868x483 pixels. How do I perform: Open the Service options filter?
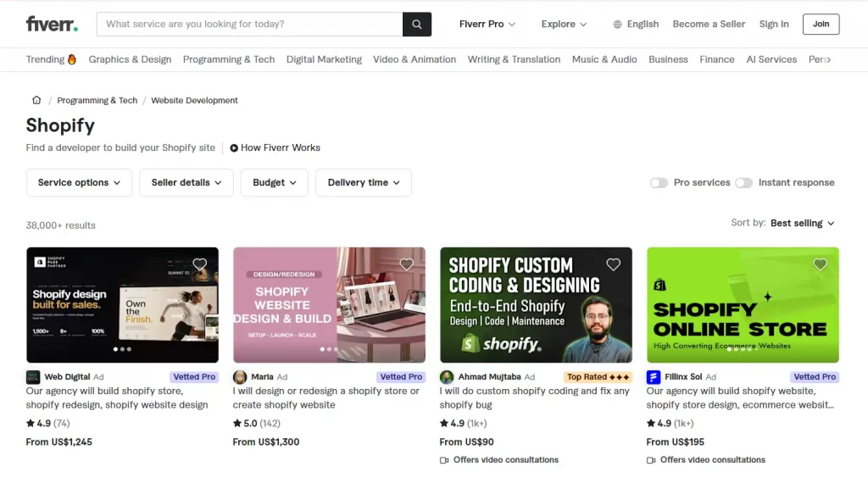pyautogui.click(x=79, y=182)
